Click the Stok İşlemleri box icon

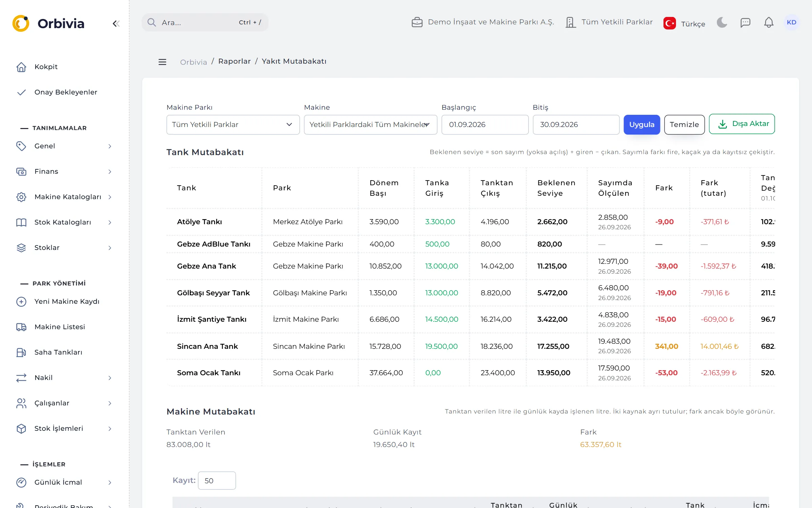point(21,428)
